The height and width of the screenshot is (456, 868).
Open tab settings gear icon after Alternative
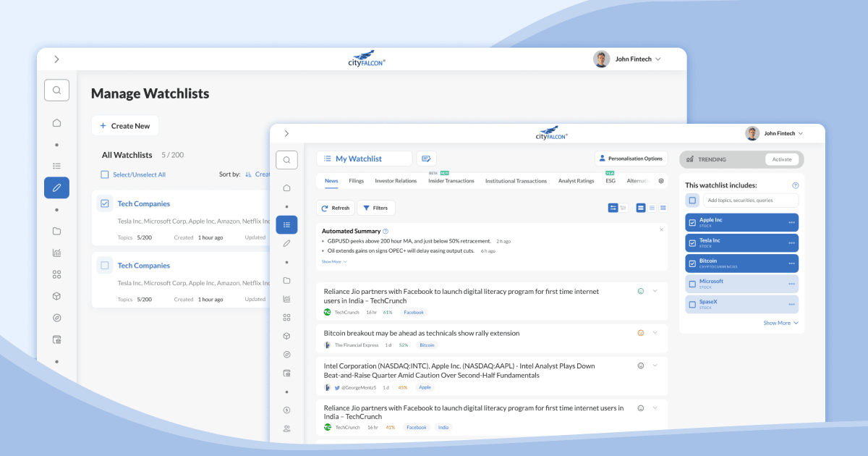point(660,181)
